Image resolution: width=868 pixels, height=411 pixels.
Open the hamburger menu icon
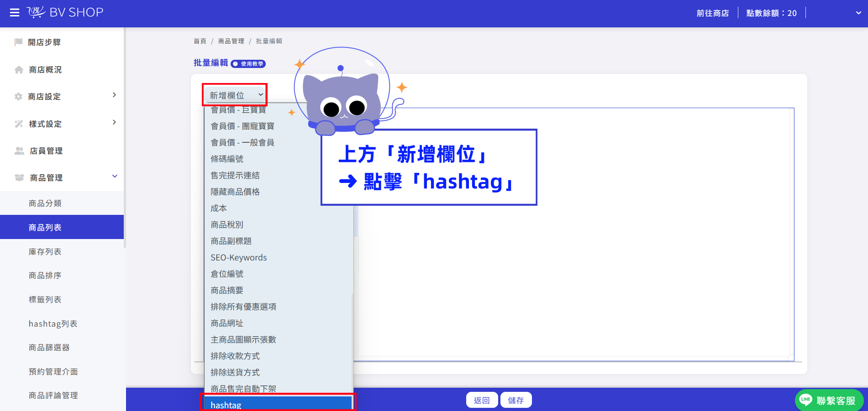point(15,13)
